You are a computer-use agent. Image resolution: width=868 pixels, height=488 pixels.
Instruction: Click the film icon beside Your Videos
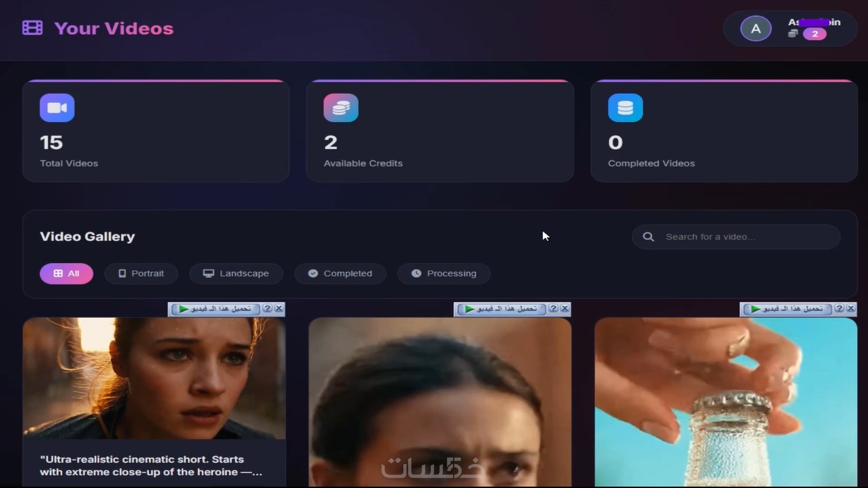pos(32,28)
